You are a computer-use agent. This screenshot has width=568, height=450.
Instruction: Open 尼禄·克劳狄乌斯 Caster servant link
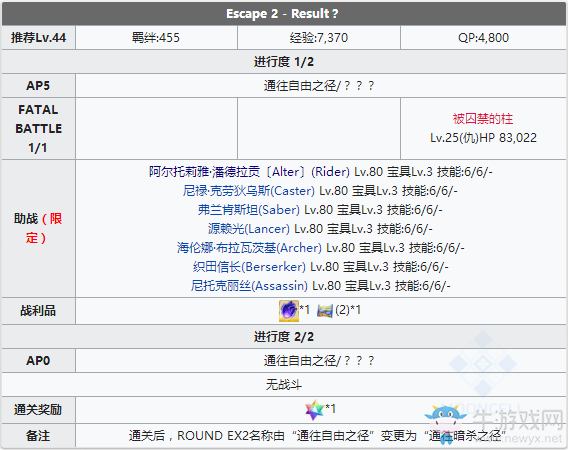[x=248, y=191]
